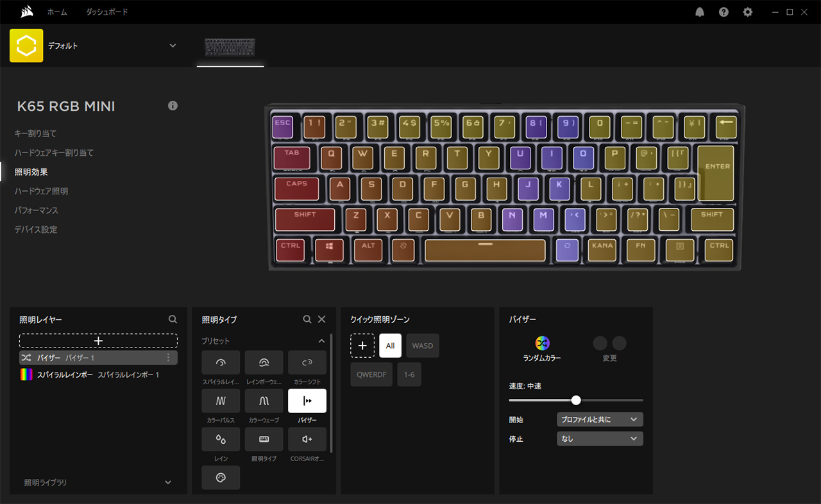The width and height of the screenshot is (821, 504).
Task: Open the キー割り当て section
Action: point(35,133)
